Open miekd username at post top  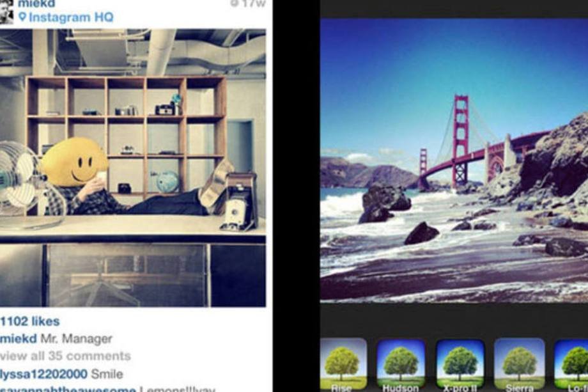click(37, 4)
